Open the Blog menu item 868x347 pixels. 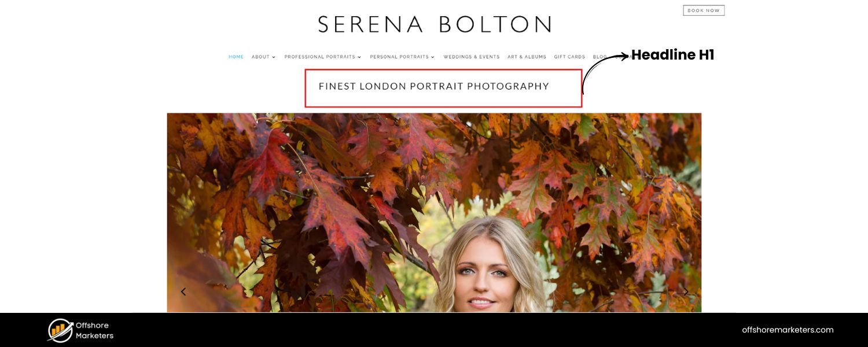pos(600,57)
